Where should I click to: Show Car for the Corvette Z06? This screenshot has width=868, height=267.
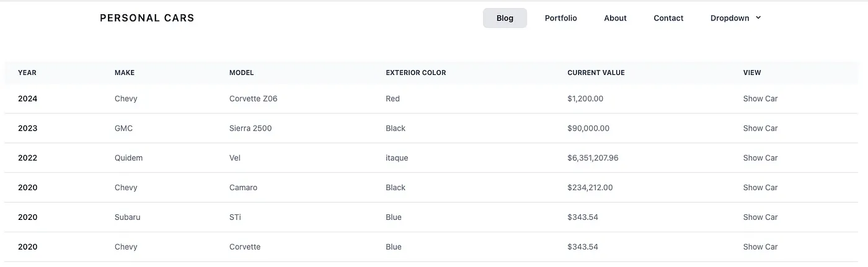click(760, 98)
